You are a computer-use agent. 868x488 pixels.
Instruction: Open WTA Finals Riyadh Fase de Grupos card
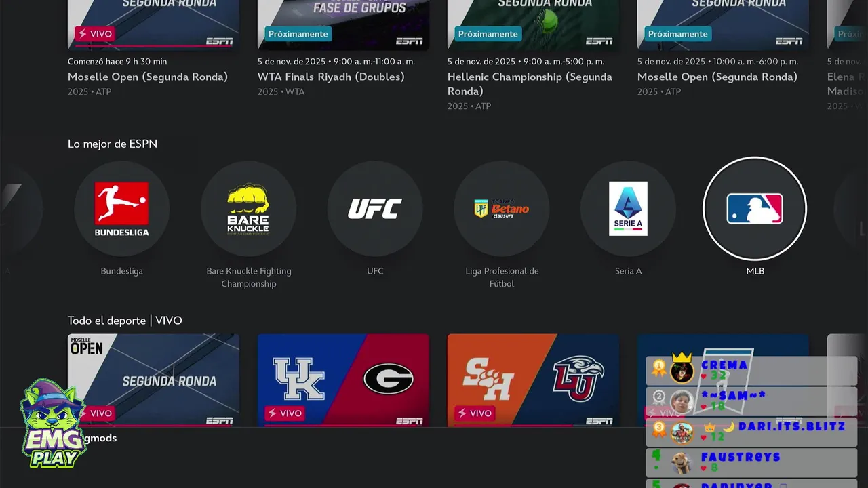coord(343,25)
